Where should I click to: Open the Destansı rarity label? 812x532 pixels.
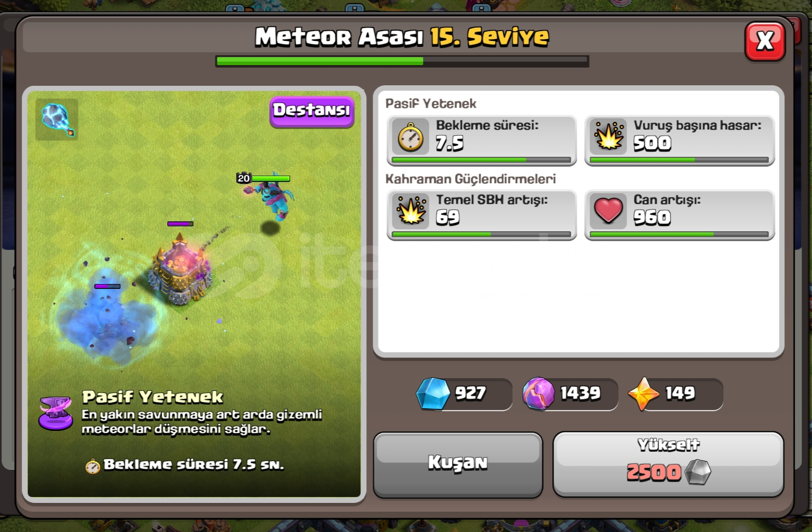[312, 111]
